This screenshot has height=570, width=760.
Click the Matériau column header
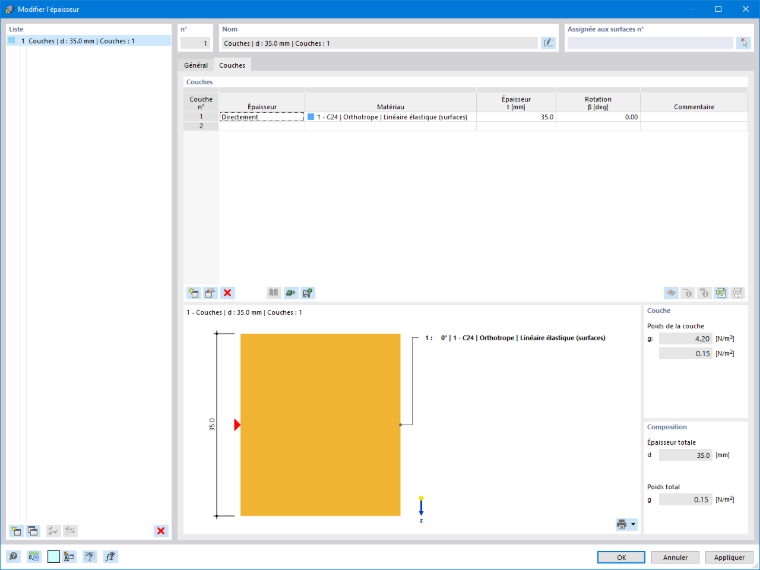(391, 102)
